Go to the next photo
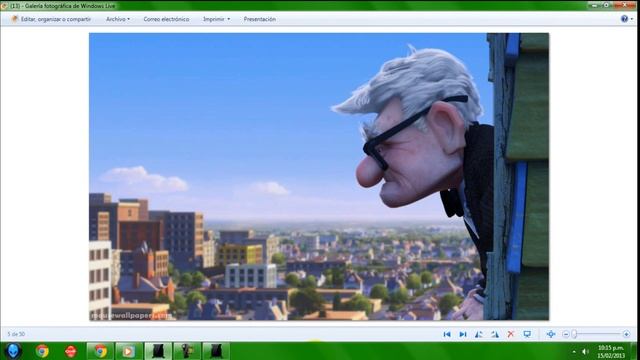640x360 pixels. point(463,334)
